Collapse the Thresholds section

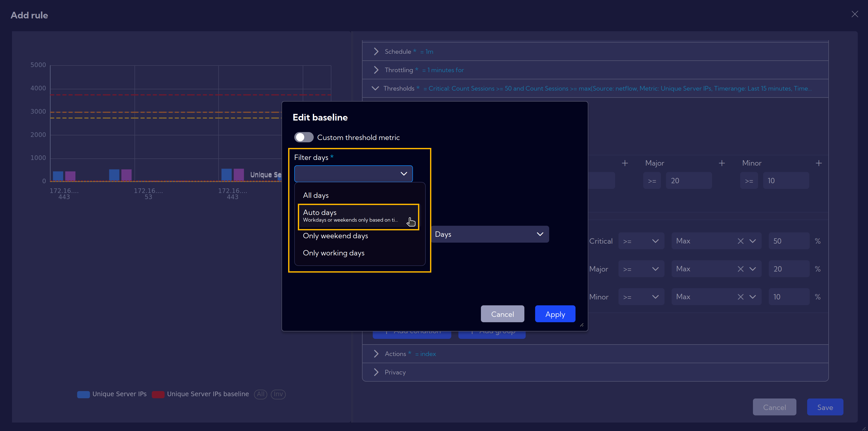[x=375, y=88]
